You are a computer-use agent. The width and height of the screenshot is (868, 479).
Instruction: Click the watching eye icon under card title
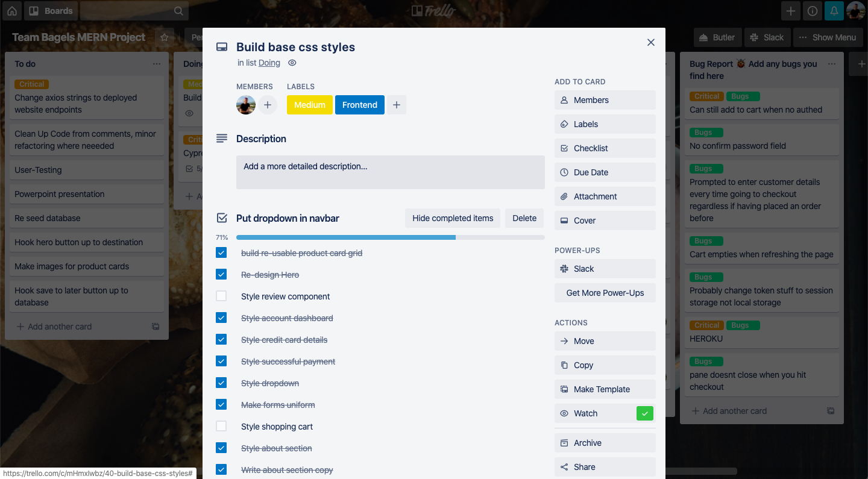(x=292, y=63)
